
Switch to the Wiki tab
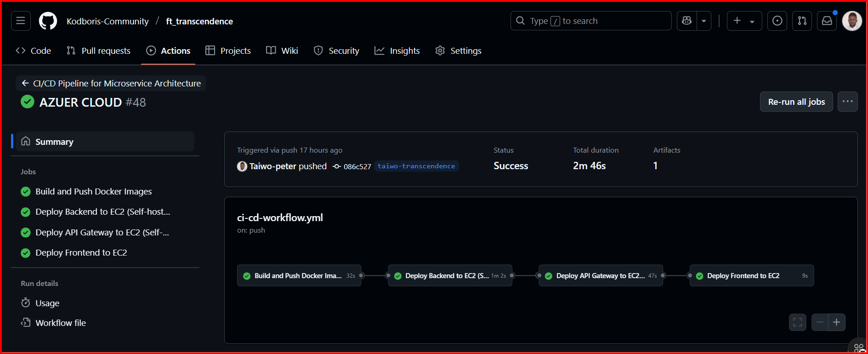click(282, 51)
